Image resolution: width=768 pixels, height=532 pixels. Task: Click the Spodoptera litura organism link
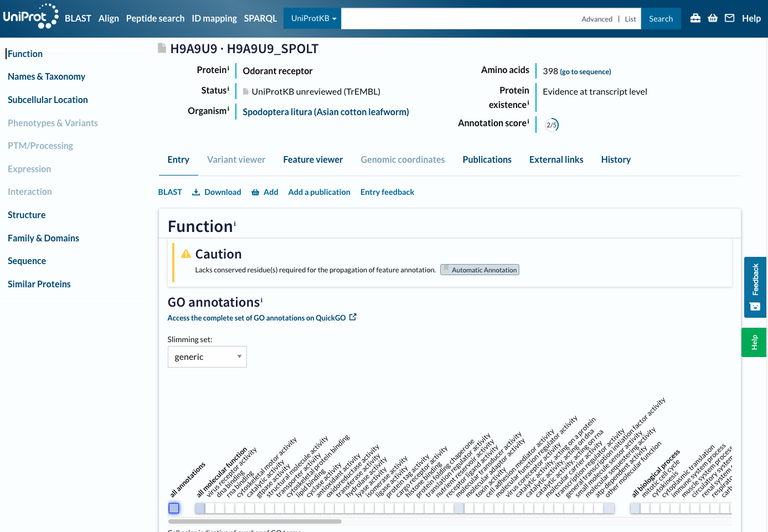(326, 112)
